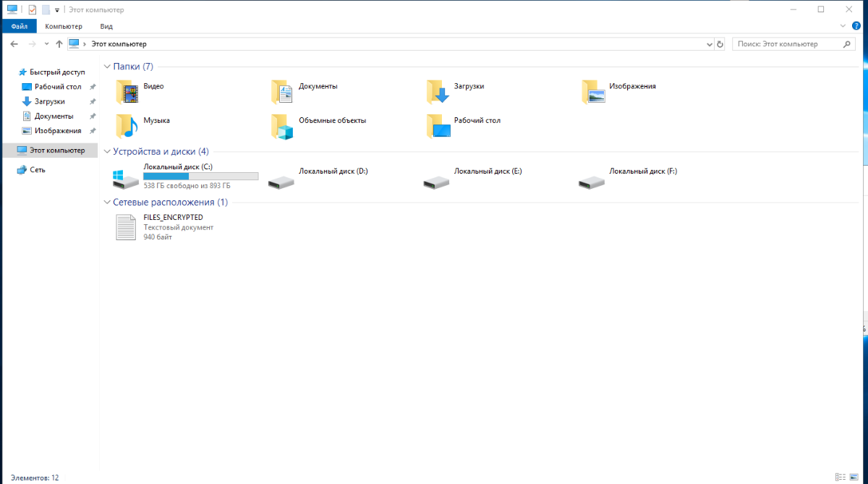Go back with the left arrow

coord(14,44)
